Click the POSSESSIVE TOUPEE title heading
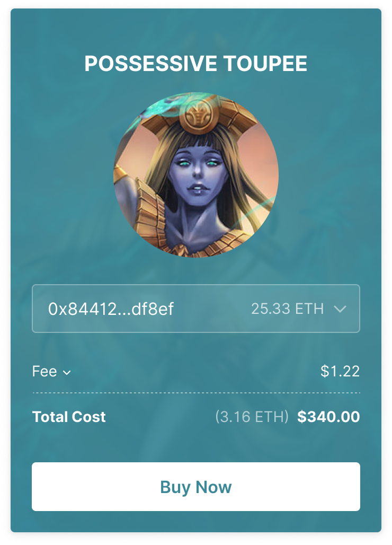This screenshot has height=545, width=392. pyautogui.click(x=196, y=64)
